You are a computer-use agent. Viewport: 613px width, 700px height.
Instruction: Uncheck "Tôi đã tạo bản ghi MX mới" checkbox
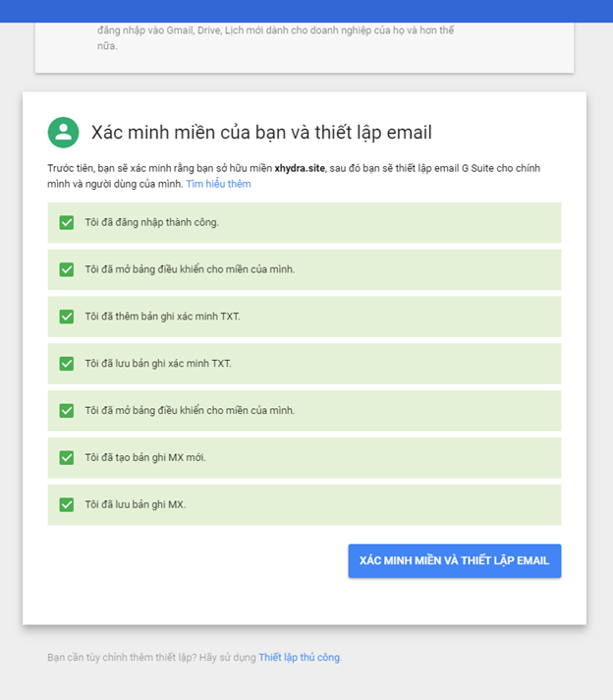point(67,457)
